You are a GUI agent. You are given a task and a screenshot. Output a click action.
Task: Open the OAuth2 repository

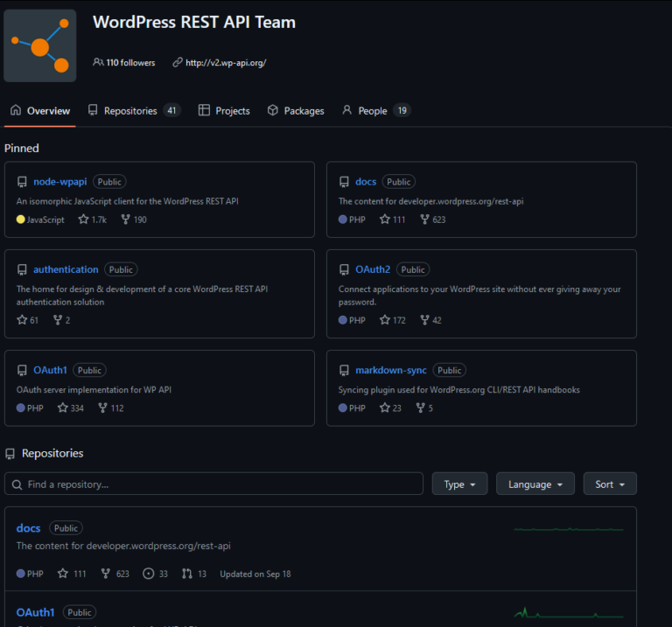[x=373, y=269]
